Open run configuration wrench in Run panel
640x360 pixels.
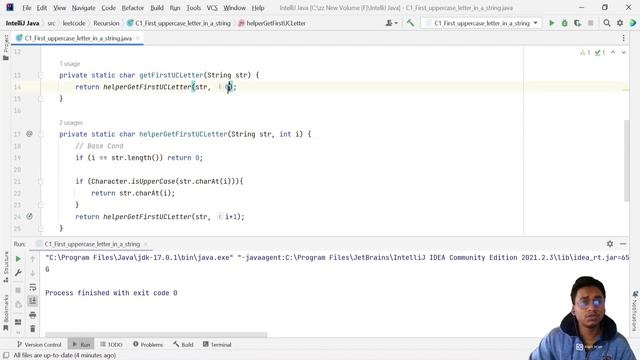tap(18, 273)
